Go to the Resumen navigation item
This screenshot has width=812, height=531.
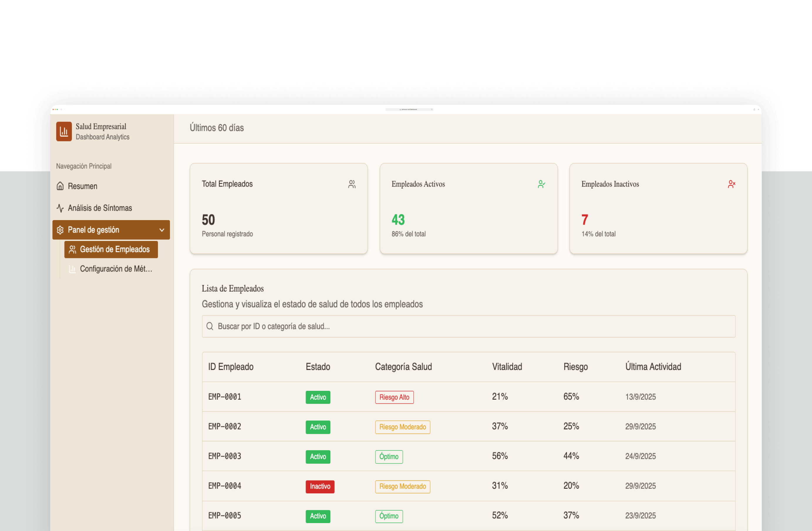coord(82,186)
